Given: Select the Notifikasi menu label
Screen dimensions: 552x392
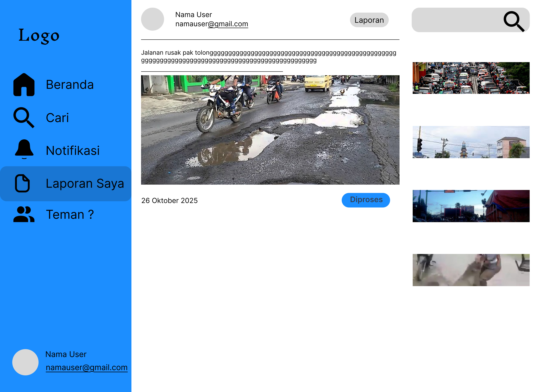Looking at the screenshot, I should [x=73, y=151].
